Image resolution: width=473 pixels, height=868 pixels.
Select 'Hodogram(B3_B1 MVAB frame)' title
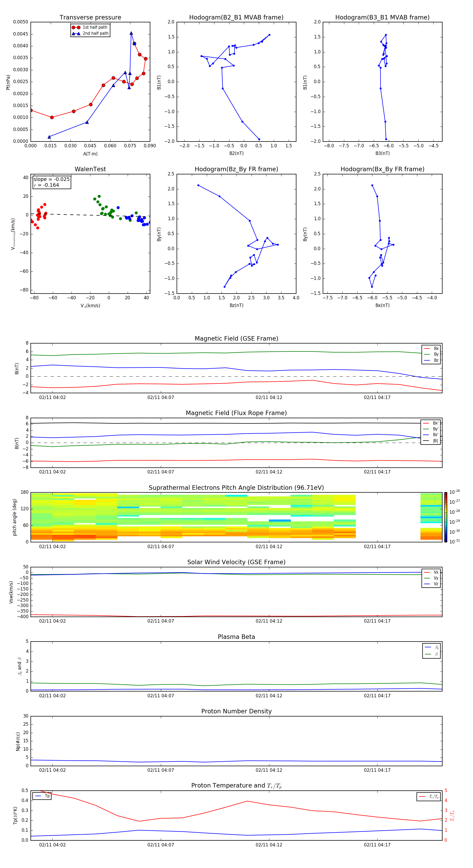coord(382,18)
